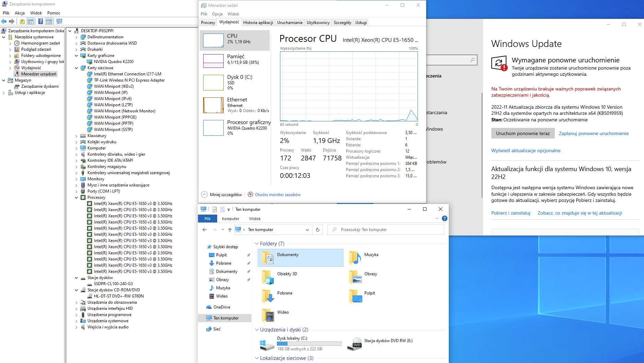
Task: Select Procesor graficzny graph in Task Manager
Action: tap(235, 128)
